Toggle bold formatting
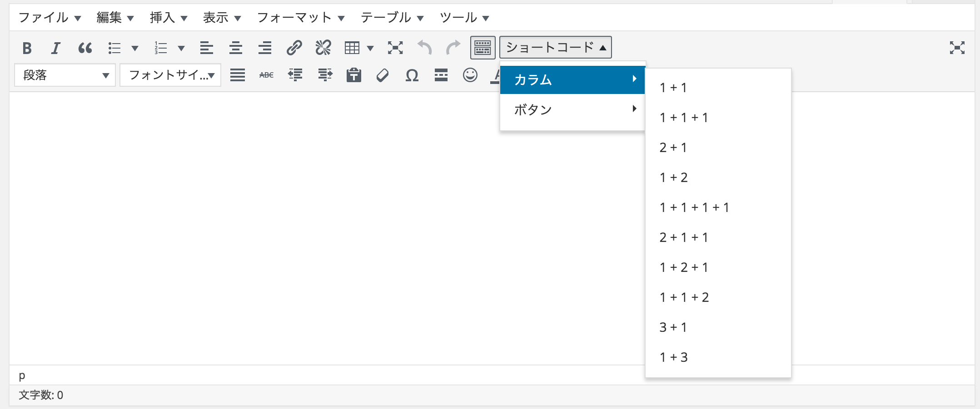Viewport: 980px width, 409px height. click(x=27, y=48)
